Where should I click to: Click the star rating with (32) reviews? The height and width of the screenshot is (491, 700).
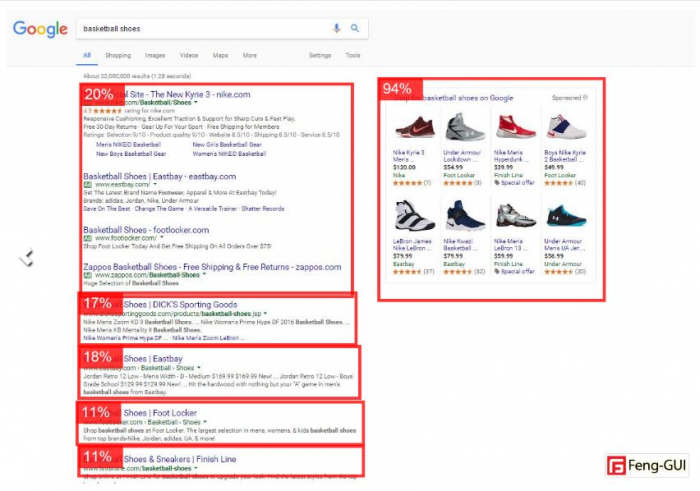click(463, 271)
